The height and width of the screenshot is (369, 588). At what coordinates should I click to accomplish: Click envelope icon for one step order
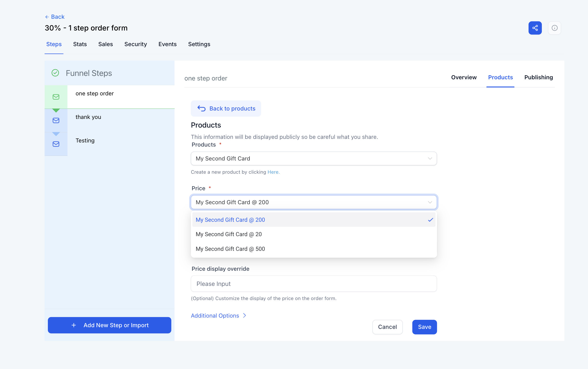tap(56, 97)
